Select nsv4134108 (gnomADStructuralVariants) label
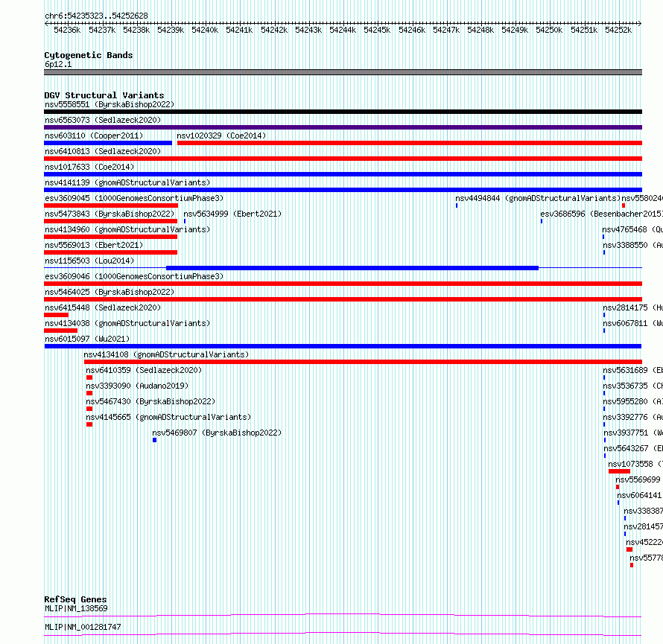 166,354
